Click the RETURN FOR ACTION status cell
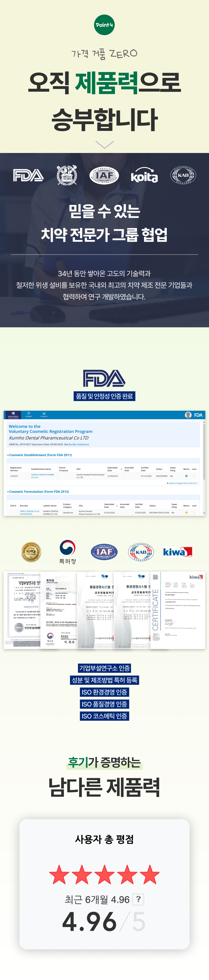The height and width of the screenshot is (980, 209). (159, 513)
